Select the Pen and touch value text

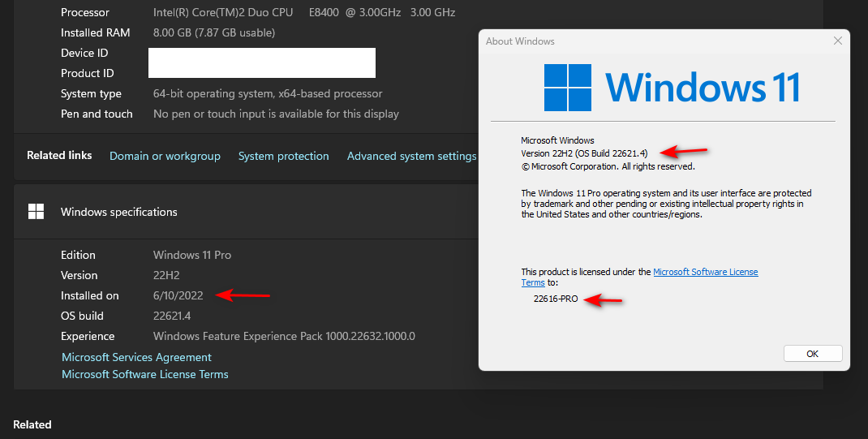click(276, 114)
